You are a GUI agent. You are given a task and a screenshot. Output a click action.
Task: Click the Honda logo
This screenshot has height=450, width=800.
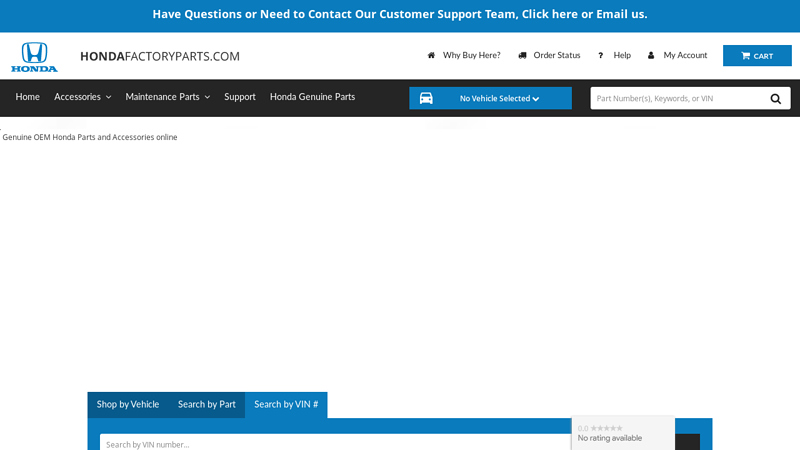(x=34, y=57)
